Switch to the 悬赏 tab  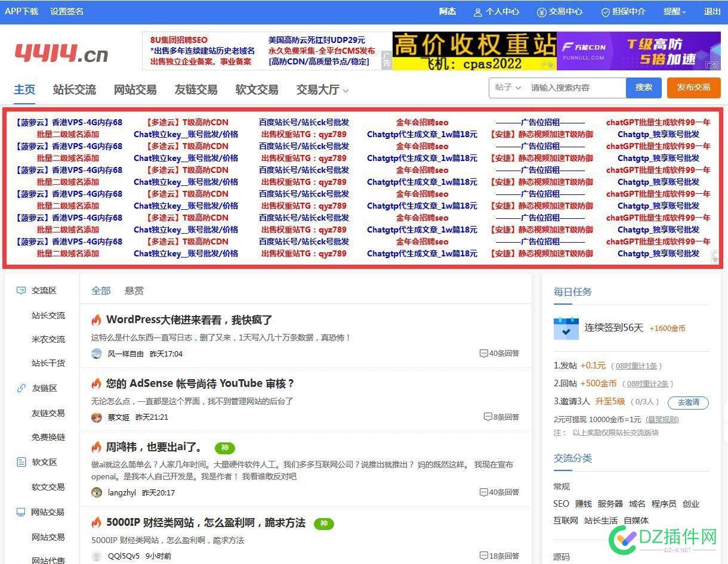[x=134, y=290]
